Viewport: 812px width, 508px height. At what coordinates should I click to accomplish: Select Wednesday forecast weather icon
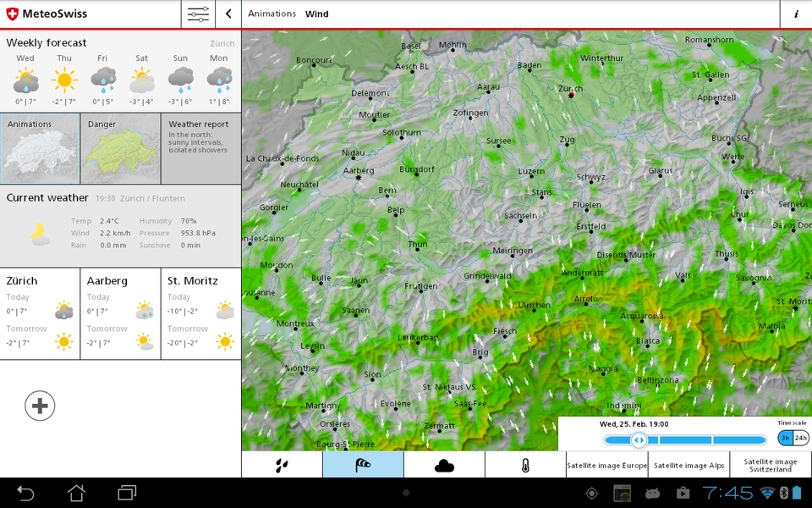click(x=25, y=80)
